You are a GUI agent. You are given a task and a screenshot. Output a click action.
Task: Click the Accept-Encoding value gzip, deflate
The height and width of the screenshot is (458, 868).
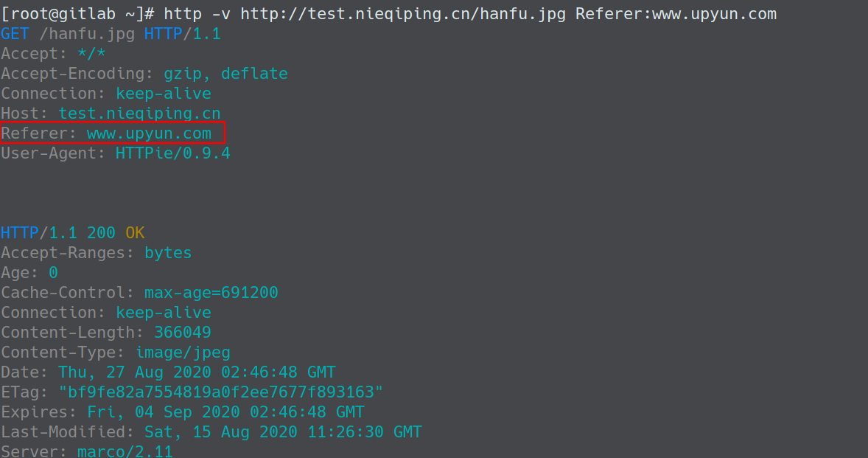(x=226, y=74)
